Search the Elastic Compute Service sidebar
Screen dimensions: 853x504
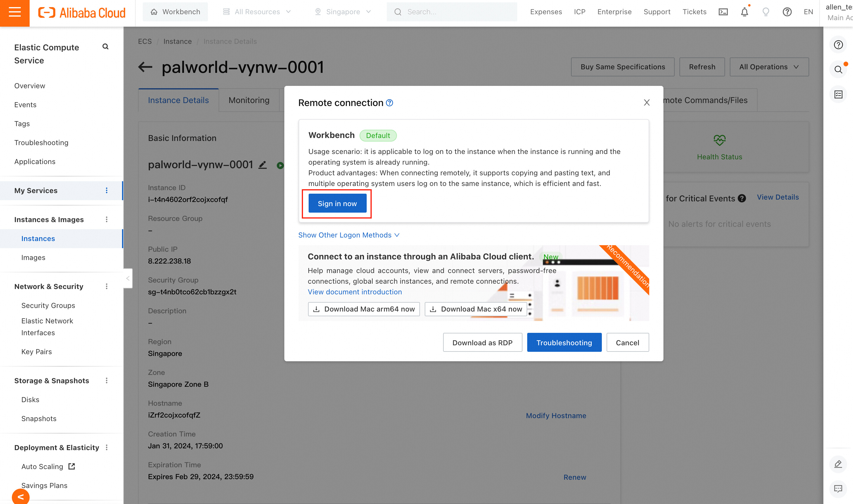[105, 47]
